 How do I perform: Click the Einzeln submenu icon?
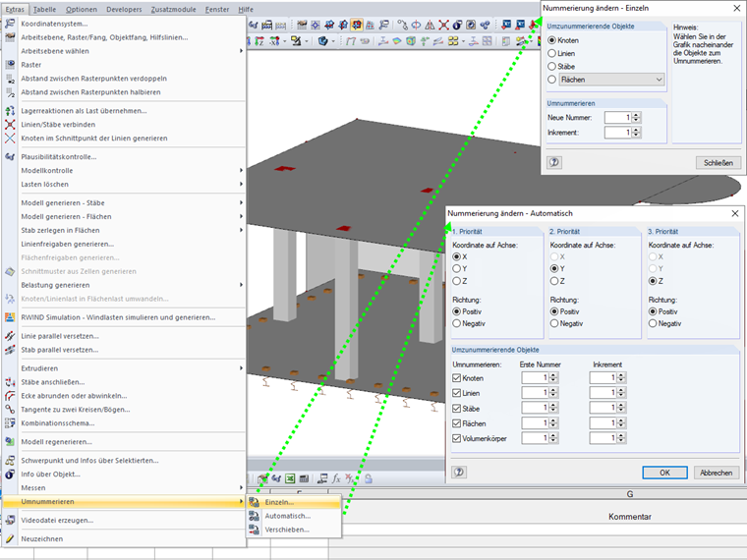(x=255, y=502)
